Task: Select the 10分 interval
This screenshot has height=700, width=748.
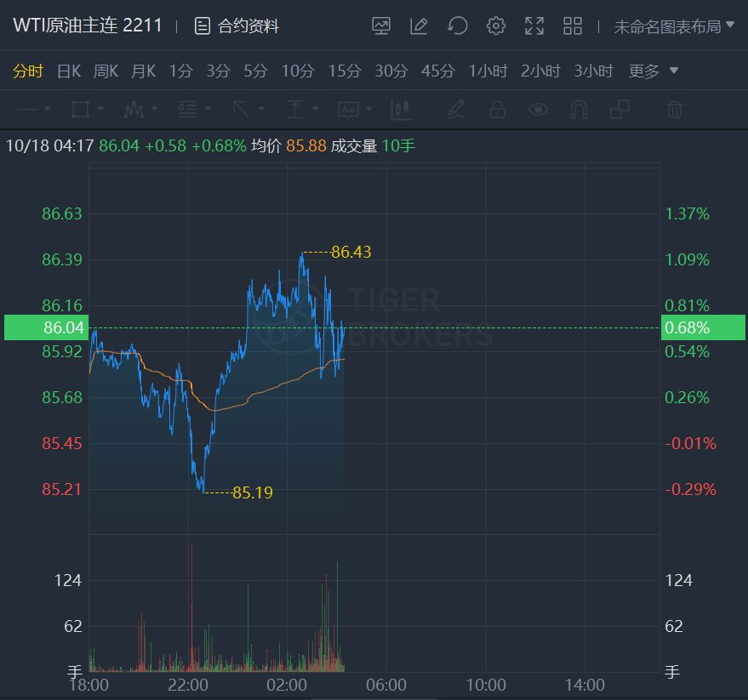Action: 298,71
